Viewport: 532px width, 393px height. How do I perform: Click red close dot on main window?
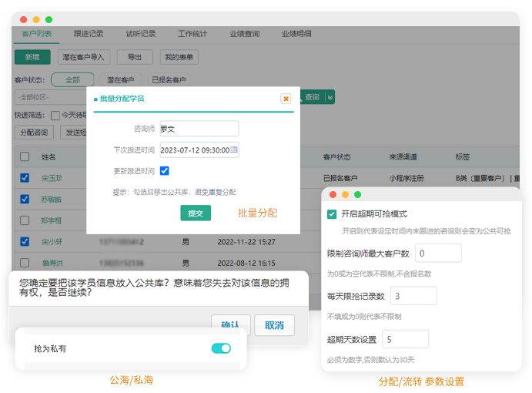(x=22, y=18)
